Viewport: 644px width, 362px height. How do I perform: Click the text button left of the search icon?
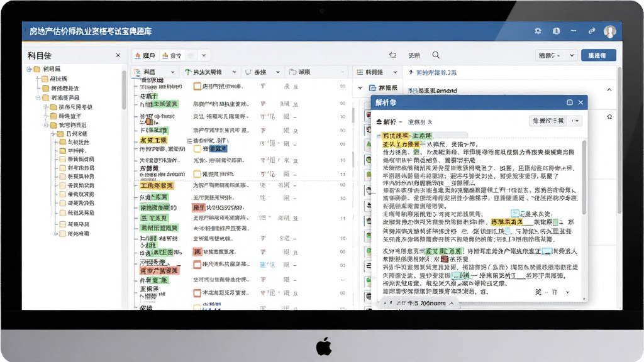(414, 55)
